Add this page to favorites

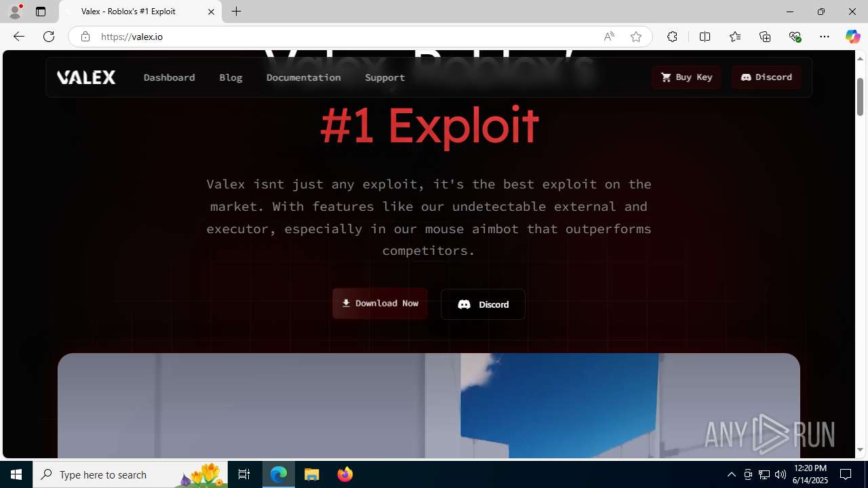pos(636,37)
